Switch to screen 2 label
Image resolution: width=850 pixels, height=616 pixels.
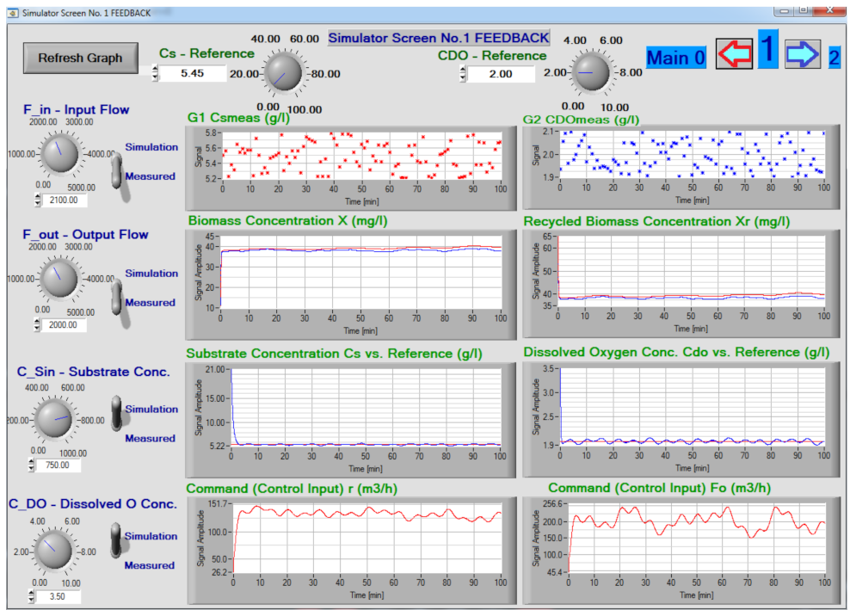click(x=834, y=59)
